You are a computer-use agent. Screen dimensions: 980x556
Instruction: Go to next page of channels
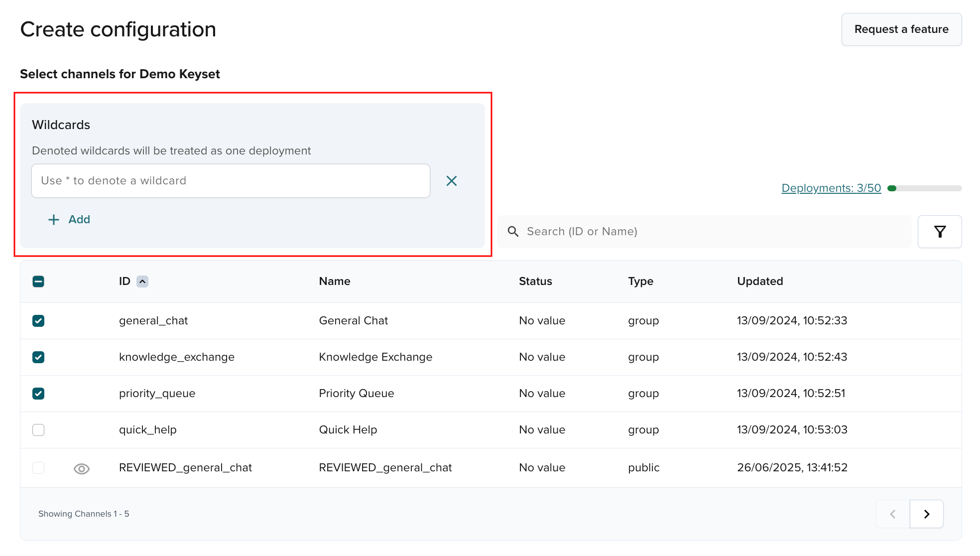point(926,514)
